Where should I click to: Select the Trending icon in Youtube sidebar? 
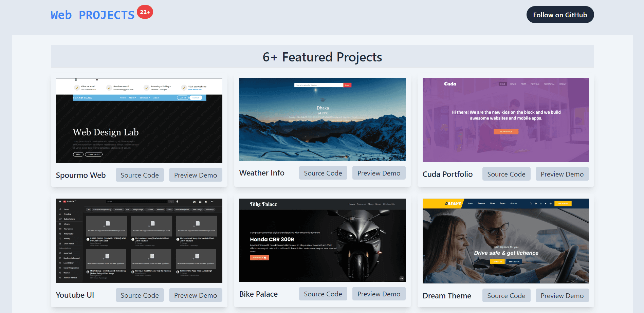coord(60,214)
